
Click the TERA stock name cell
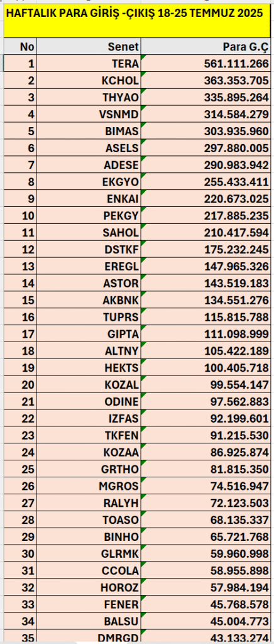click(89, 64)
